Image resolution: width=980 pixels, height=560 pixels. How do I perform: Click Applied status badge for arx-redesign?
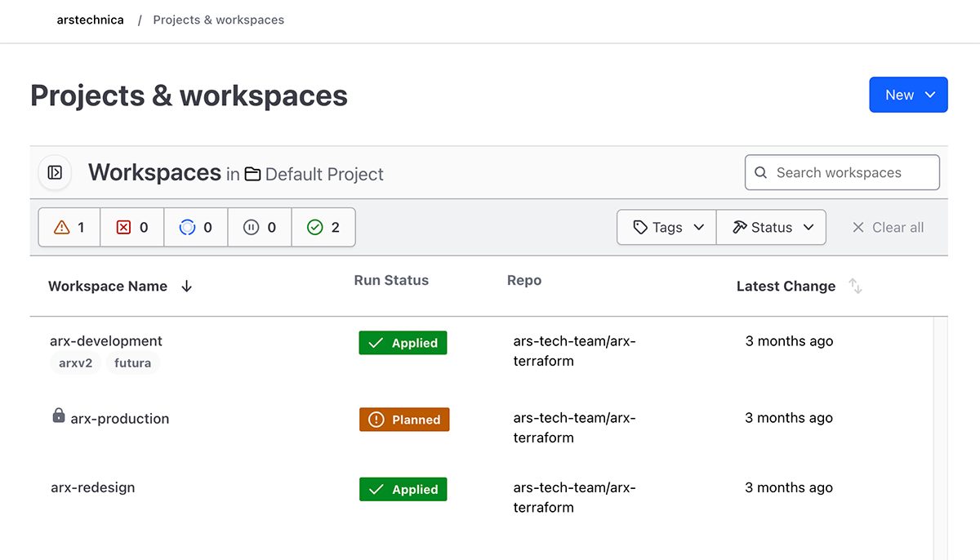[403, 489]
